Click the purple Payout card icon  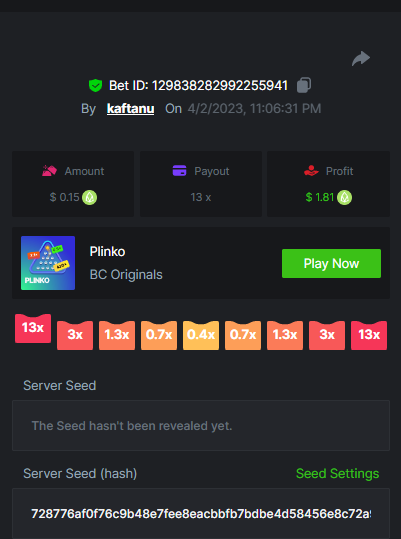(179, 170)
